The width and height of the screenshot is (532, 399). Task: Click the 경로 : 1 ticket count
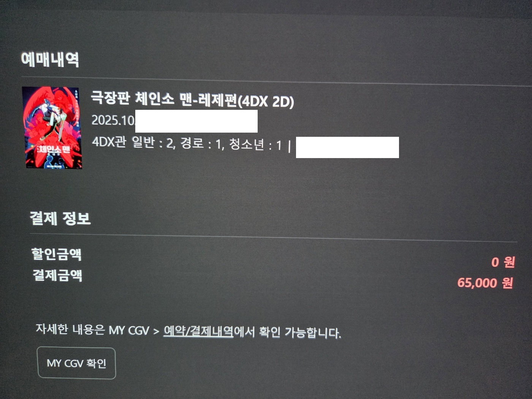pyautogui.click(x=202, y=144)
